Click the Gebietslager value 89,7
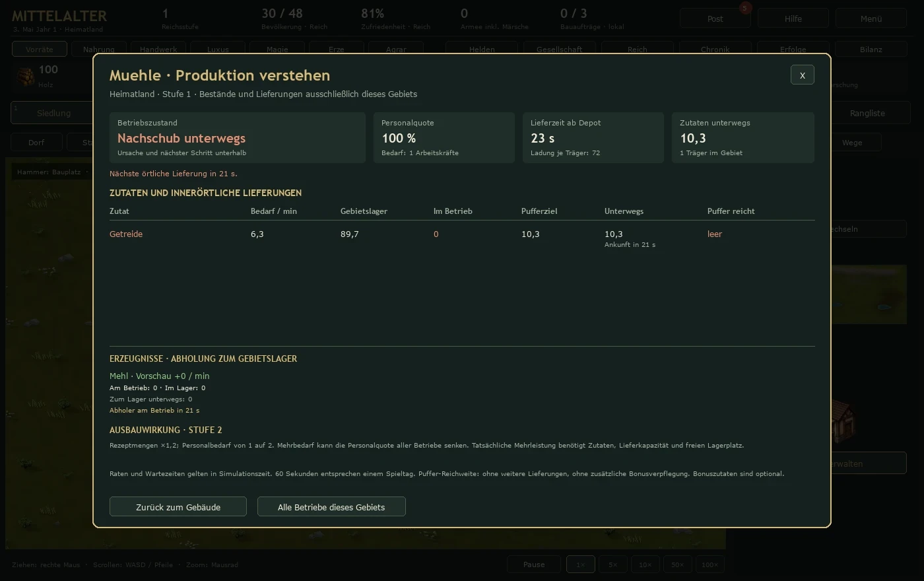Image resolution: width=924 pixels, height=581 pixels. [350, 234]
